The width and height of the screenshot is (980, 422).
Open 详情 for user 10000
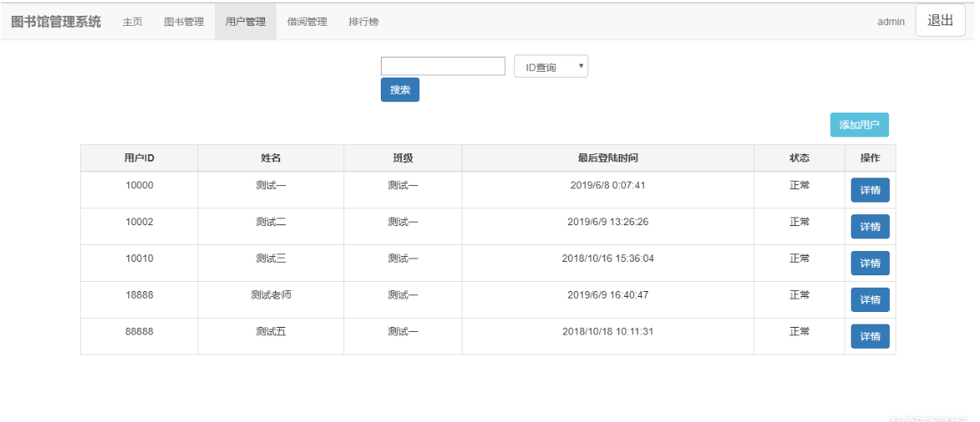(870, 190)
